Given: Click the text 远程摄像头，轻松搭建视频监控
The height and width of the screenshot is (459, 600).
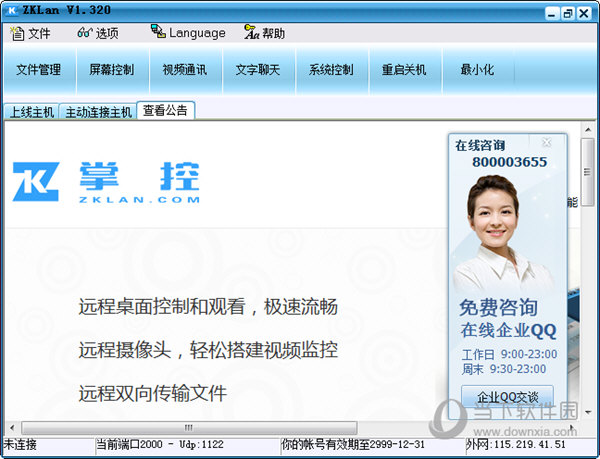Looking at the screenshot, I should point(208,350).
